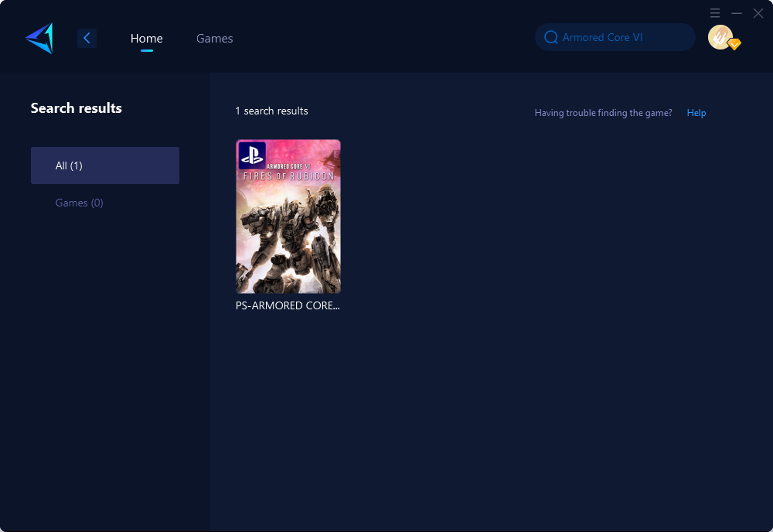Select the All (1) filter
Image resolution: width=773 pixels, height=532 pixels.
[105, 165]
